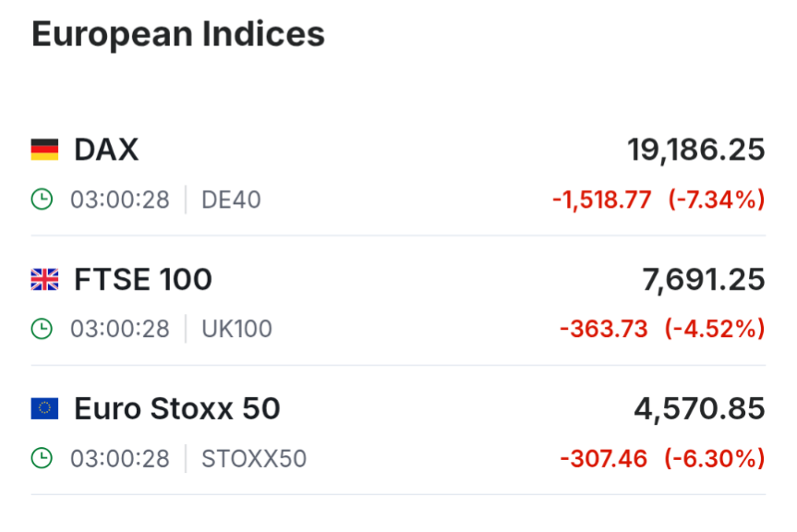Click the FTSE 100 price 7,691.25
Image resolution: width=797 pixels, height=532 pixels.
(x=704, y=280)
